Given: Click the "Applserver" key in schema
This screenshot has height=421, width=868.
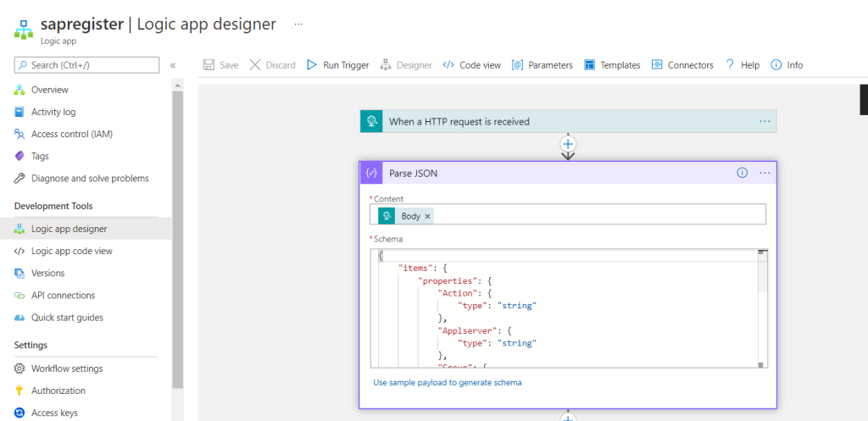Looking at the screenshot, I should (465, 331).
